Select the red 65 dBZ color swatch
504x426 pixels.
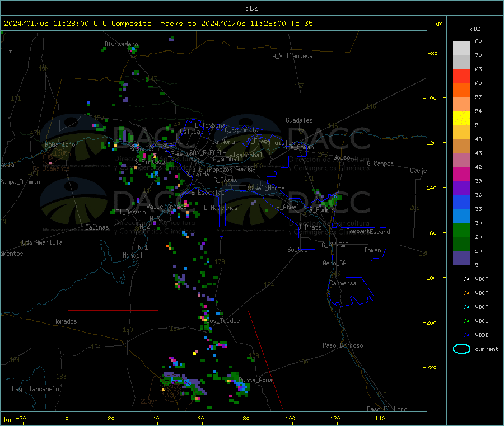tap(461, 76)
